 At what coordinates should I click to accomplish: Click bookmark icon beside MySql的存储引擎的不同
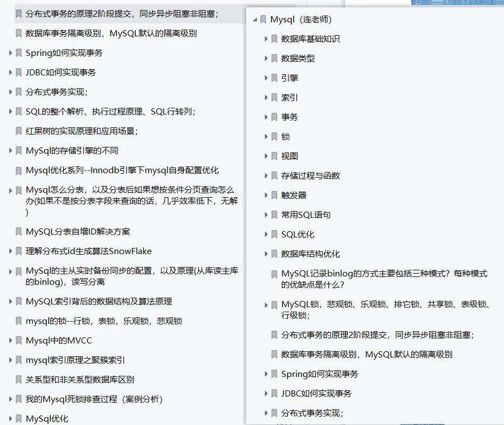[18, 151]
